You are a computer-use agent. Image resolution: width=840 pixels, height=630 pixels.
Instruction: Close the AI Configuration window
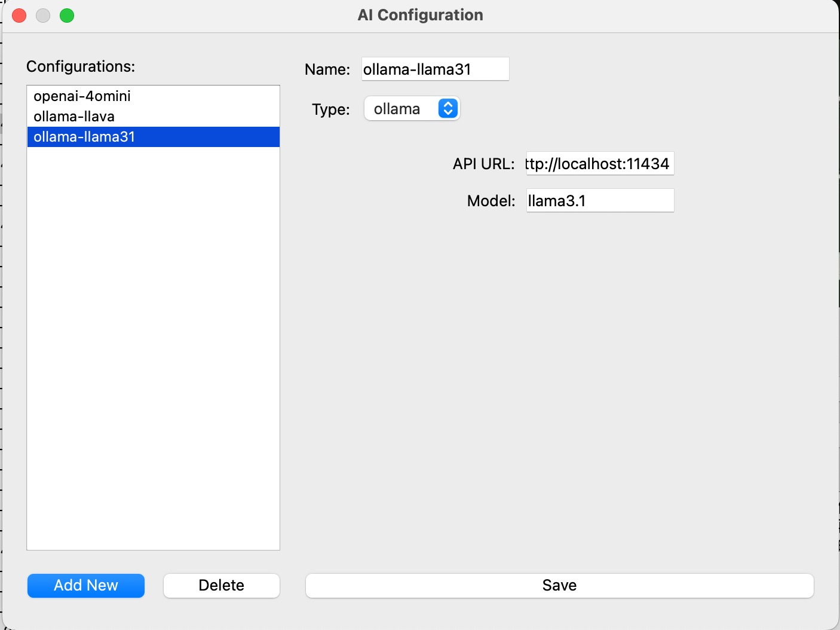[x=19, y=16]
